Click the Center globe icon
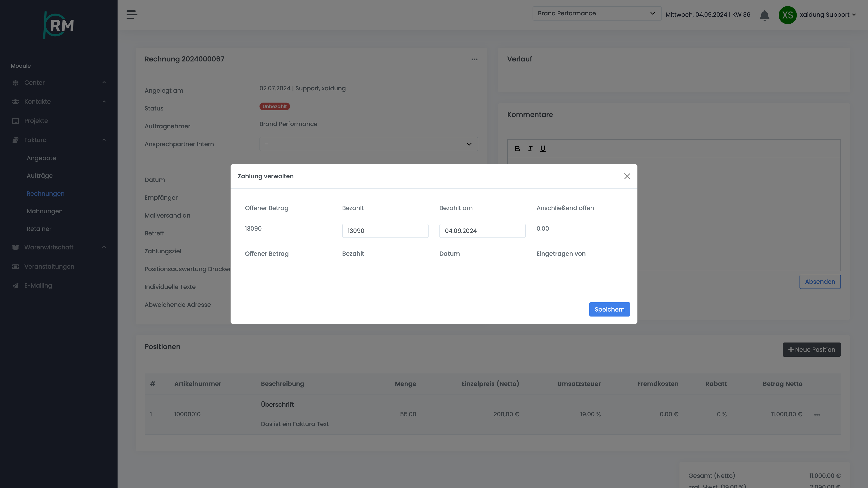Image resolution: width=868 pixels, height=488 pixels. (x=16, y=82)
